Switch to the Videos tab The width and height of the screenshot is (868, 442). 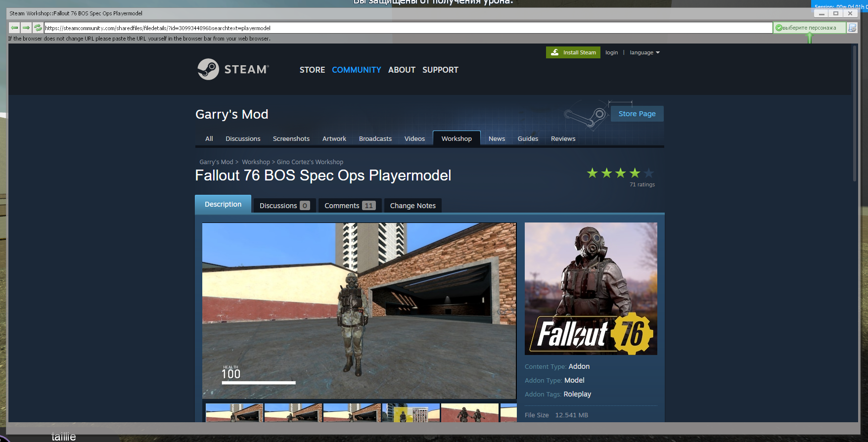pyautogui.click(x=414, y=138)
